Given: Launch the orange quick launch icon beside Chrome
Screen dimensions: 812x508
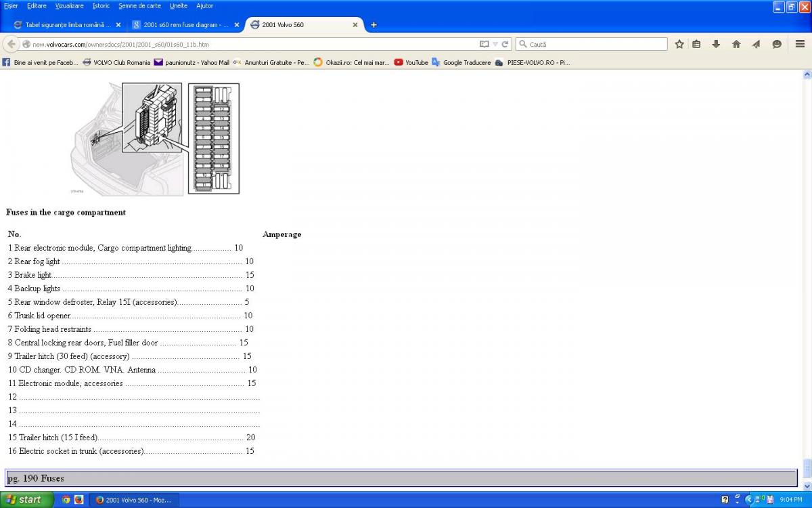Looking at the screenshot, I should coord(78,500).
